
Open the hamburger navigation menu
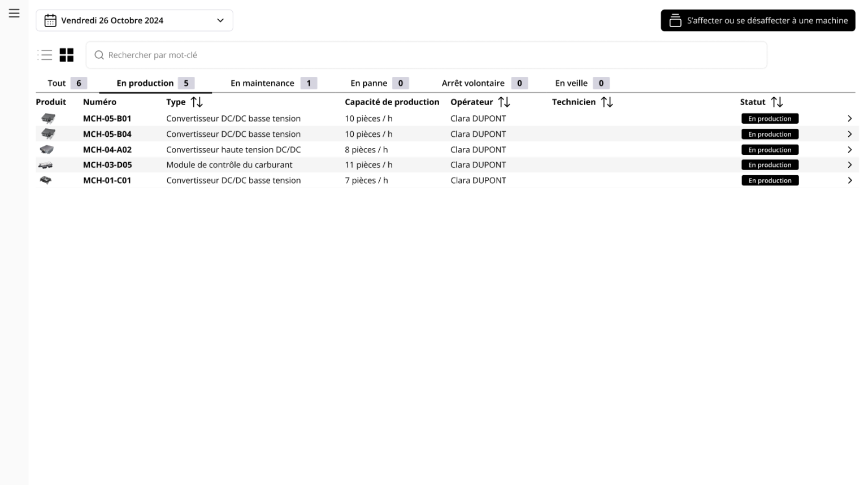(14, 13)
